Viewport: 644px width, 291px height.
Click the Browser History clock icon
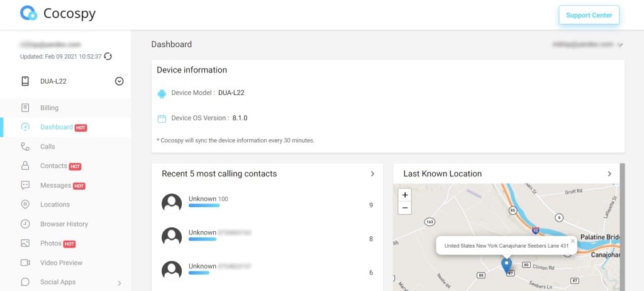pyautogui.click(x=25, y=224)
